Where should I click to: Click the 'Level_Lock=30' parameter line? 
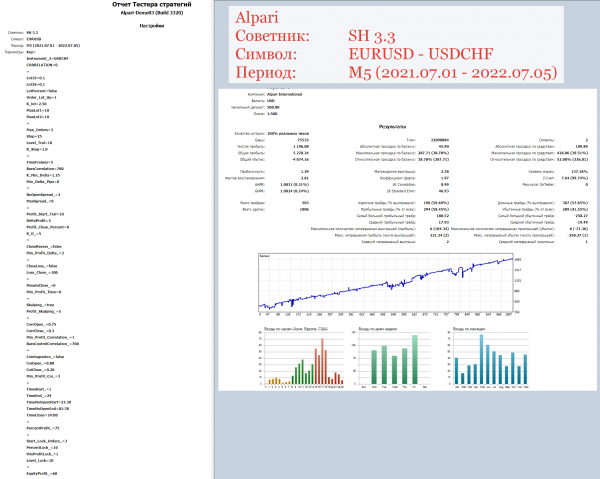click(40, 461)
